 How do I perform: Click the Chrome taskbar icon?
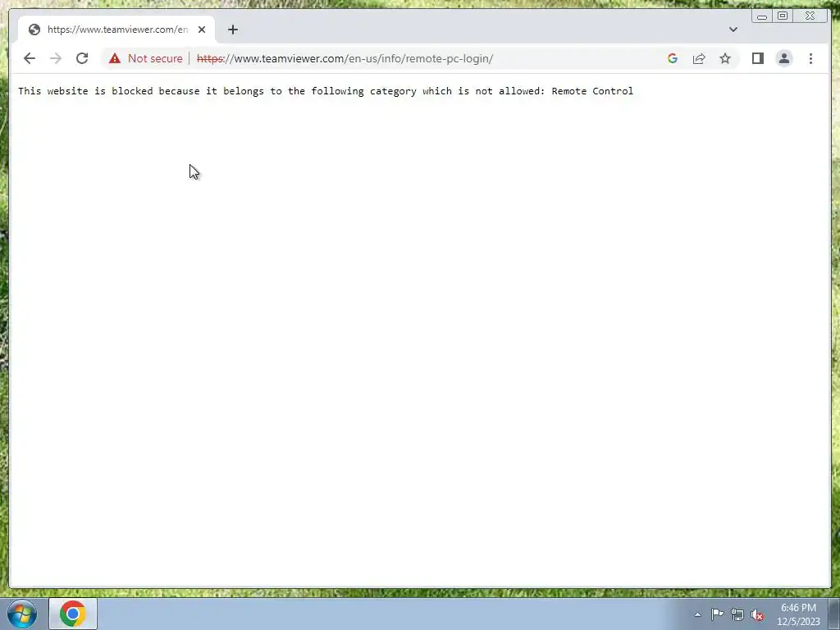(x=73, y=614)
